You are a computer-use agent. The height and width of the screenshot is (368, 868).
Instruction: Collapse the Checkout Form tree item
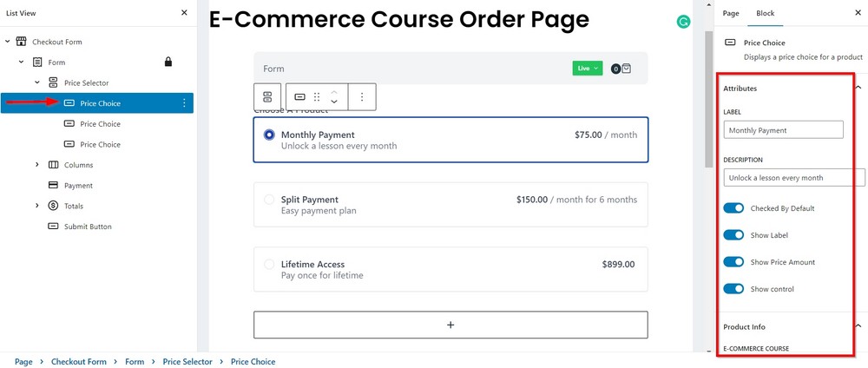tap(6, 42)
